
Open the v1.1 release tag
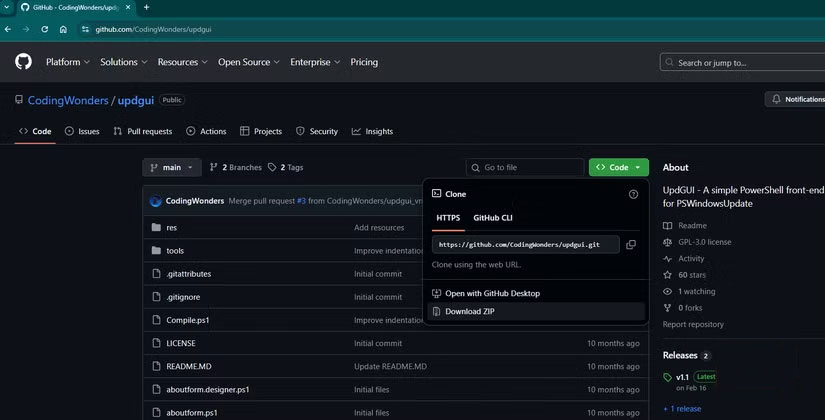(x=682, y=377)
